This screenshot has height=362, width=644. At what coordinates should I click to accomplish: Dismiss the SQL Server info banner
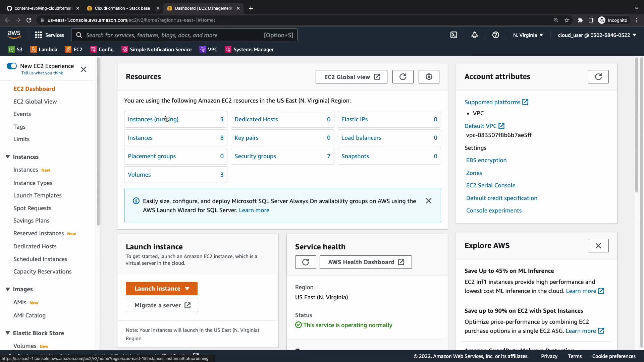click(428, 201)
